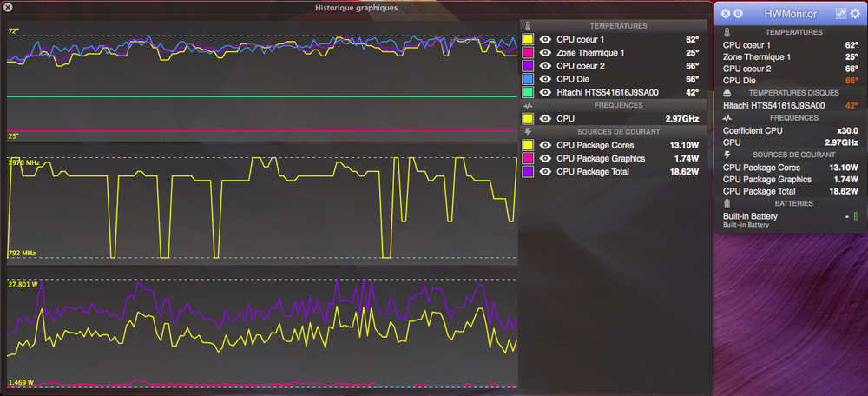The height and width of the screenshot is (396, 868).
Task: Hide the Hitachi HTS541616J9SA00 graph
Action: 545,92
